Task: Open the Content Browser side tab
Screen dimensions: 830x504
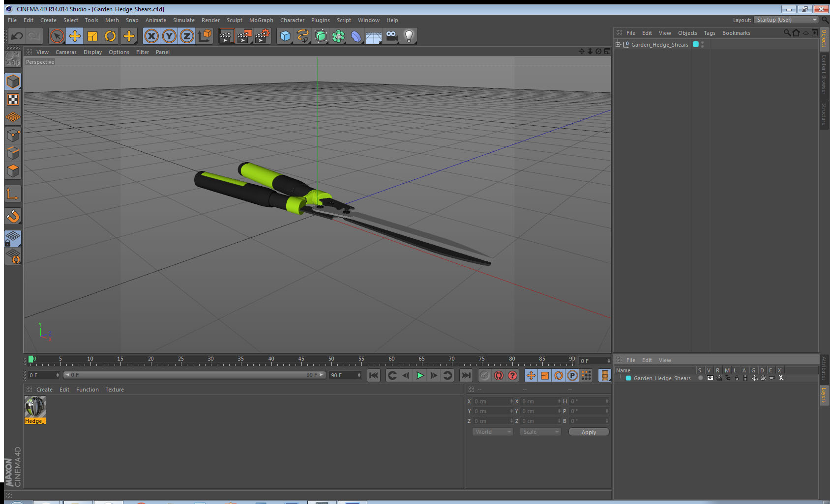Action: (824, 74)
